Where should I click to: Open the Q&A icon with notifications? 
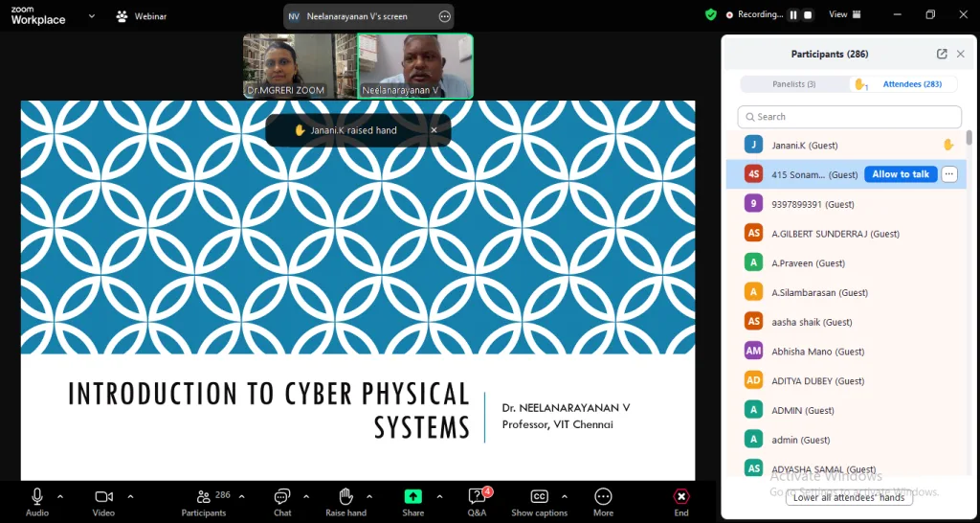pos(477,496)
